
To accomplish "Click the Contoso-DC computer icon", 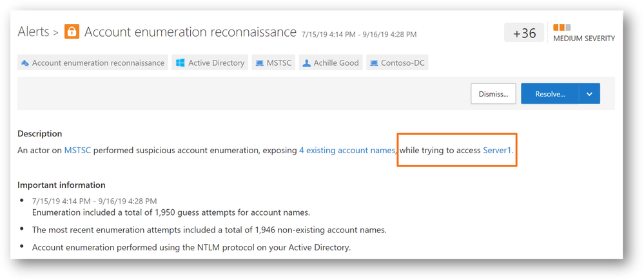I will click(x=375, y=63).
